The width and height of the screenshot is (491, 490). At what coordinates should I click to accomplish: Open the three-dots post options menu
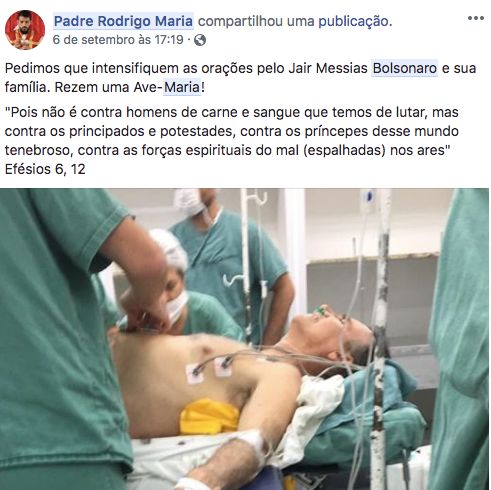click(x=476, y=18)
